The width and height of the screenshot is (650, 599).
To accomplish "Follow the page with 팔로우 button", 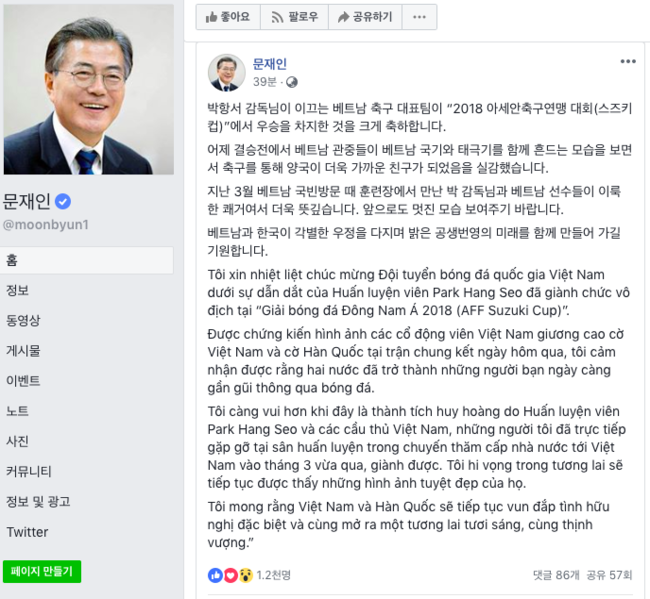I will [x=294, y=17].
